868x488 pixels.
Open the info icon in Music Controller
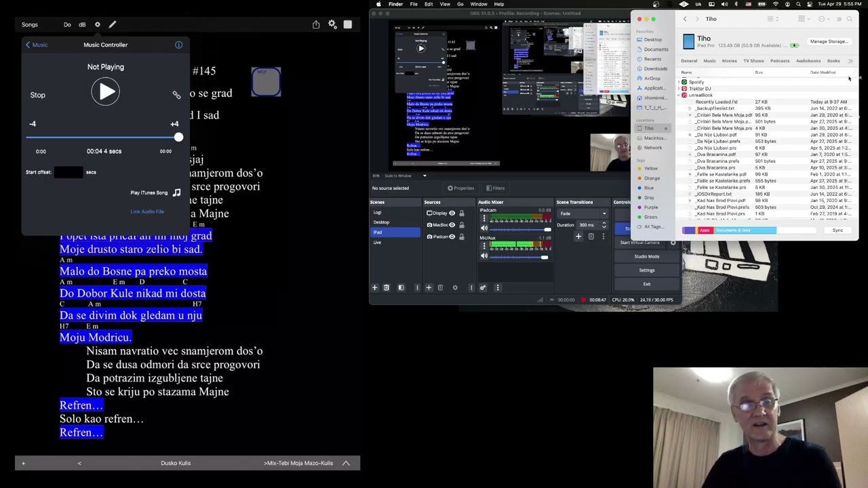pos(179,45)
